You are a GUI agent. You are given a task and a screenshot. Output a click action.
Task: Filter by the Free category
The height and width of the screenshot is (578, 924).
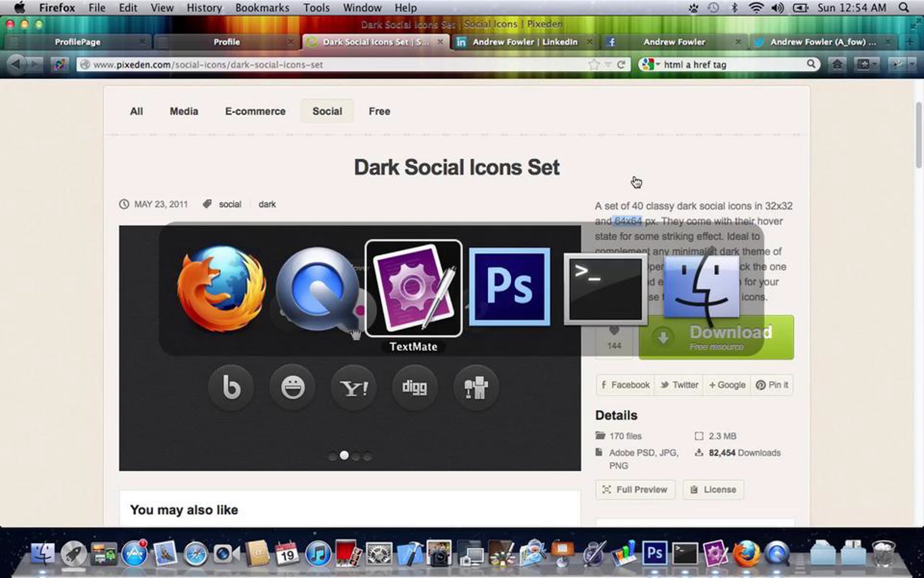(379, 111)
